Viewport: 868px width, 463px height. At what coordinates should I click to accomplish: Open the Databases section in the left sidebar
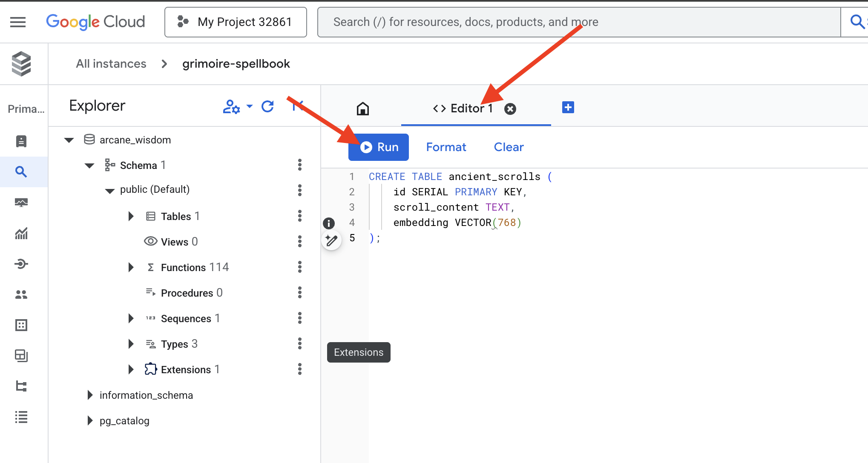pos(21,325)
